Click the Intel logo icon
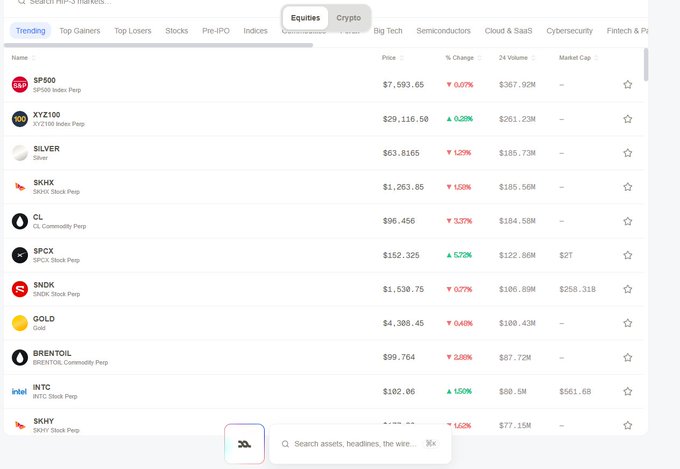Viewport: 680px width, 469px height. click(19, 391)
